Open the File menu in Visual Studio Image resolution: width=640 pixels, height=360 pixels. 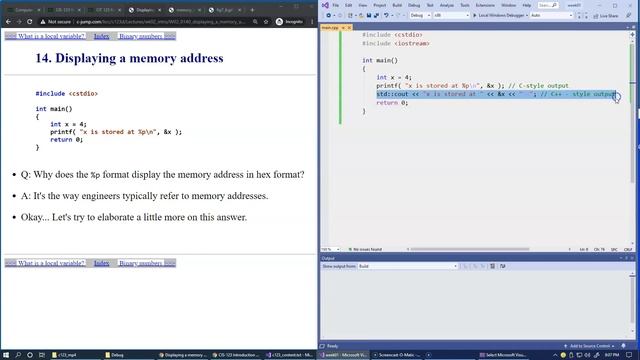click(x=336, y=5)
